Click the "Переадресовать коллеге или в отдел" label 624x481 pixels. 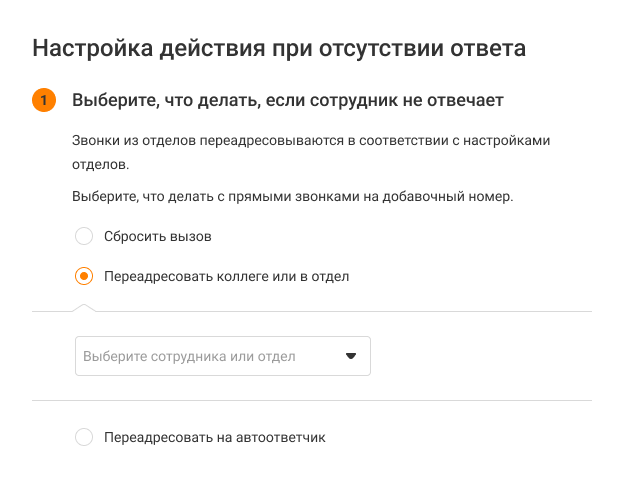pyautogui.click(x=226, y=276)
